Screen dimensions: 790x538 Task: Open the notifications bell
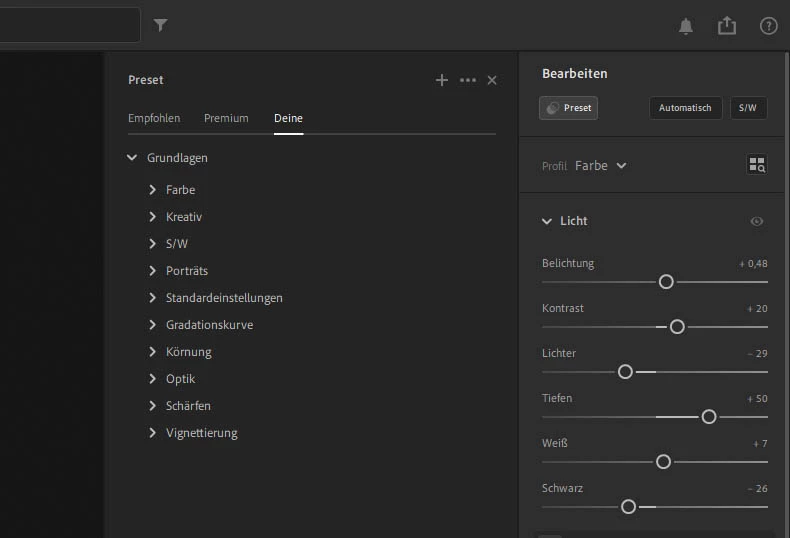pyautogui.click(x=686, y=27)
